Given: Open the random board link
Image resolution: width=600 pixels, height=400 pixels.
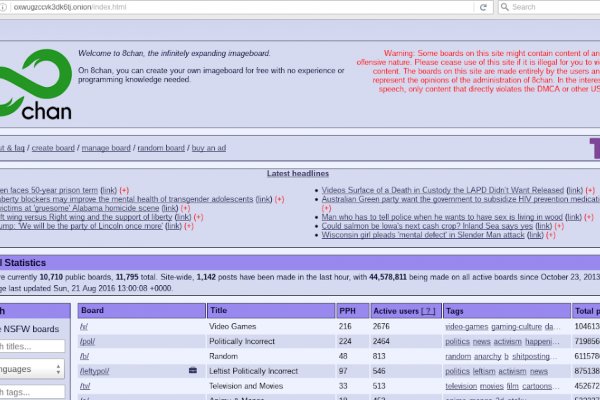Looking at the screenshot, I should point(161,148).
